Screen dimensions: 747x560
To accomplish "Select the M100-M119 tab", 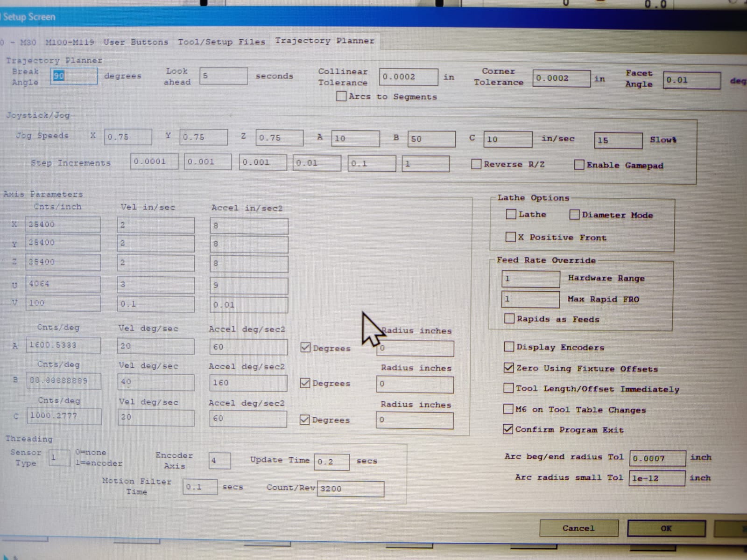I will click(69, 42).
